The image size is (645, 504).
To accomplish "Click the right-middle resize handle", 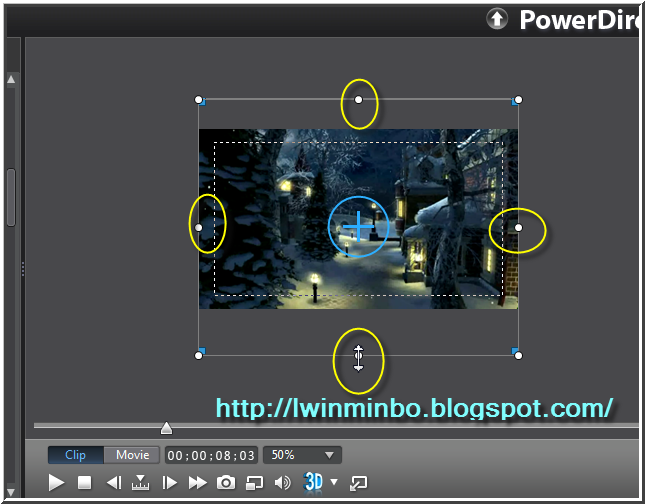I will point(518,228).
